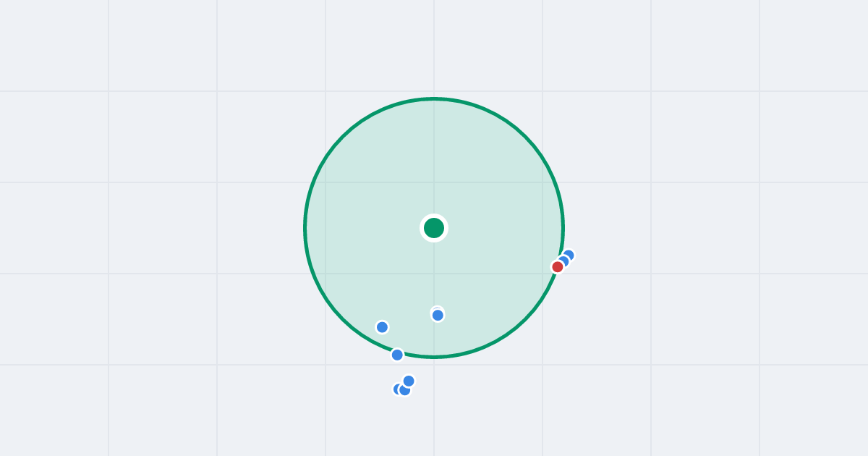Choose the lone blue marker inside the circle's lower-left

tap(382, 327)
